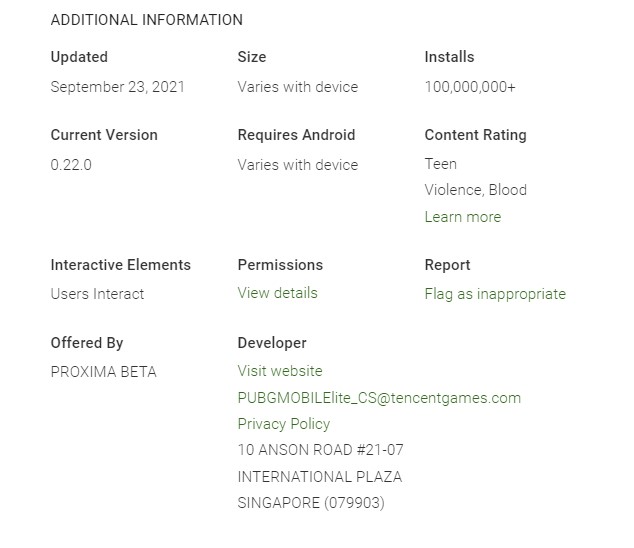Viewport: 634px width, 548px height.
Task: Click the Teen content rating text
Action: [440, 164]
